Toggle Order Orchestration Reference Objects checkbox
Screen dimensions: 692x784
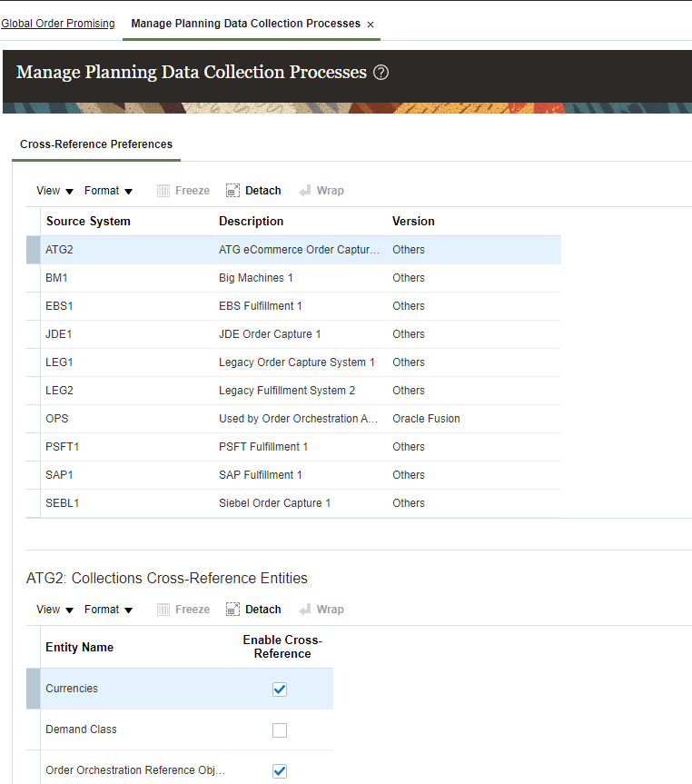(x=280, y=771)
